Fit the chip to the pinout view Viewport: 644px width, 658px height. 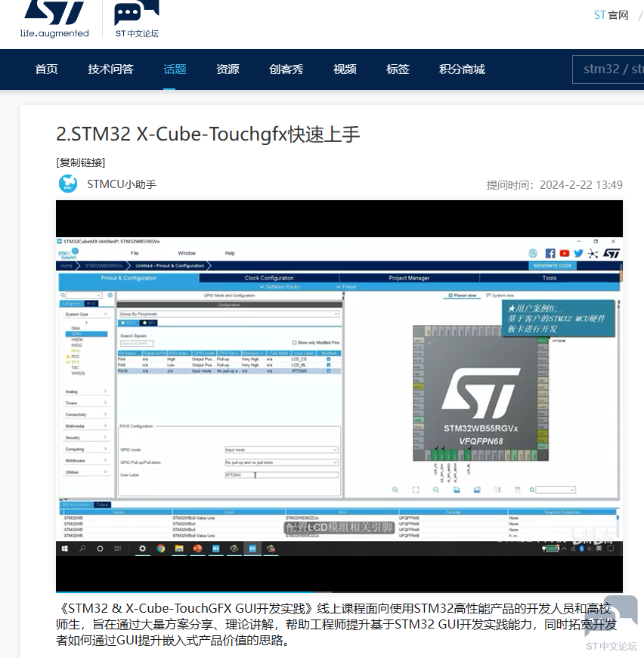pos(416,490)
